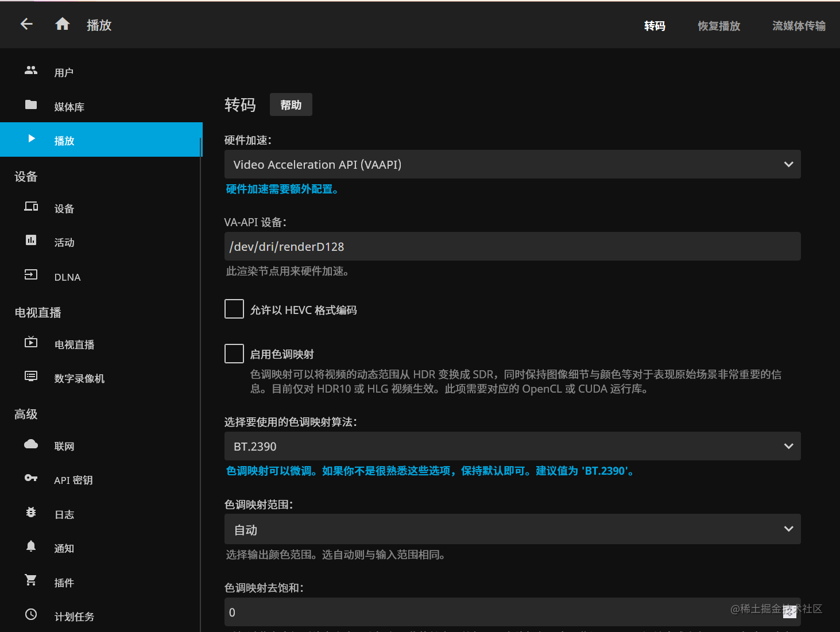This screenshot has height=632, width=840.
Task: Click the notifications bell icon
Action: 31,546
